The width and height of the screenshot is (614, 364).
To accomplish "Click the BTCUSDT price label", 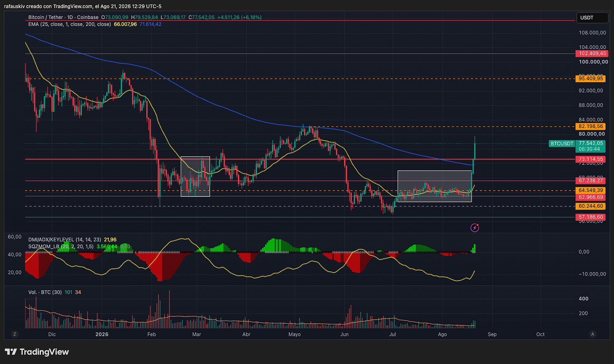I will 562,144.
